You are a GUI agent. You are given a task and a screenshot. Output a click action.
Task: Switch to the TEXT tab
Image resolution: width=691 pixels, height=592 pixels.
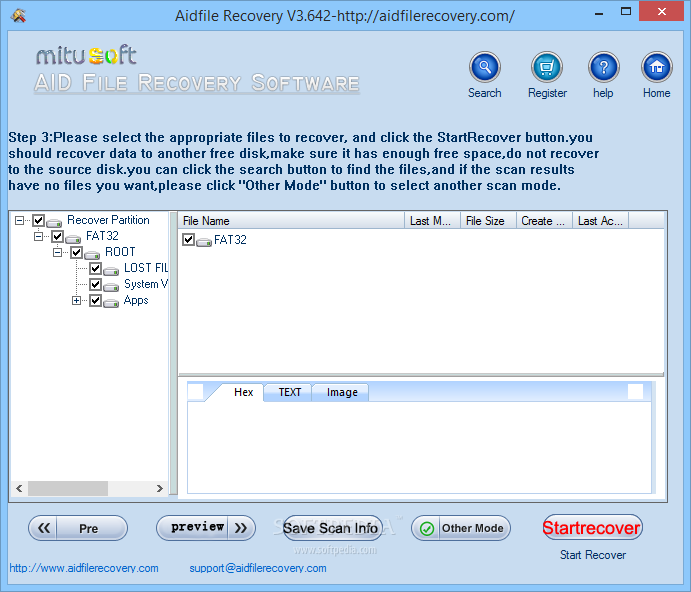(290, 392)
